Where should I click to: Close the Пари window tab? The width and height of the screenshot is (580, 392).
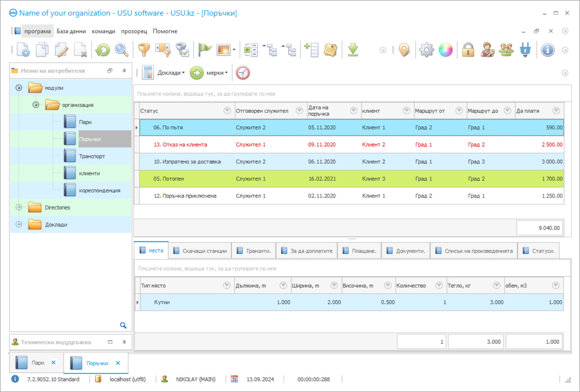click(54, 363)
